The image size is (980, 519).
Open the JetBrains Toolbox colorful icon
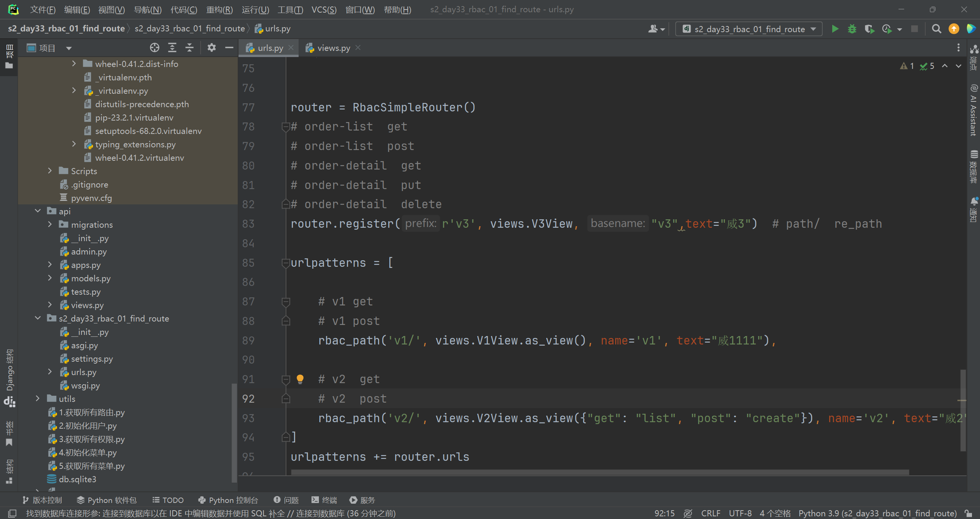coord(971,29)
